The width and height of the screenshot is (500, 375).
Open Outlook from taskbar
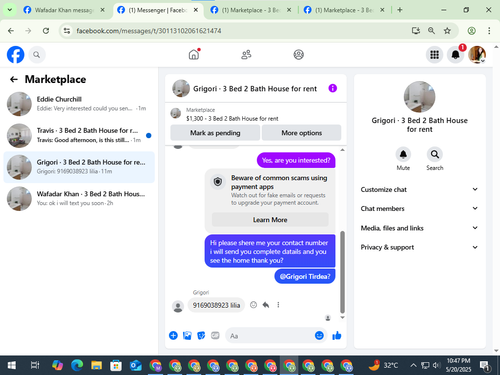136,365
